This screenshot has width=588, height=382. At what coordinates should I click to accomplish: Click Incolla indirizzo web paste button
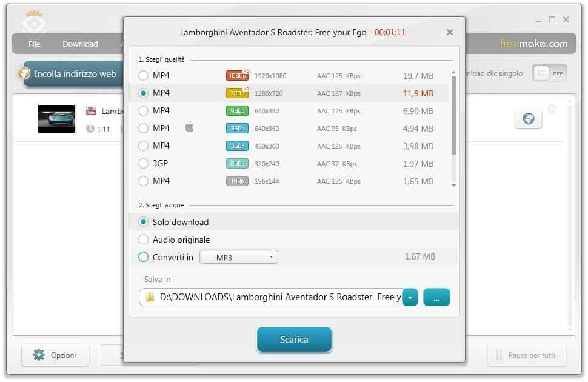click(x=73, y=74)
